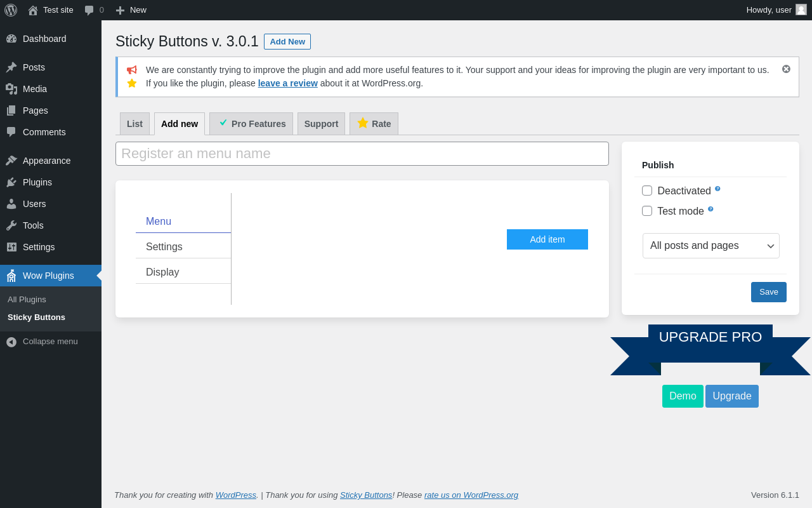Click the user avatar icon
Viewport: 812px width, 508px height.
[x=801, y=10]
